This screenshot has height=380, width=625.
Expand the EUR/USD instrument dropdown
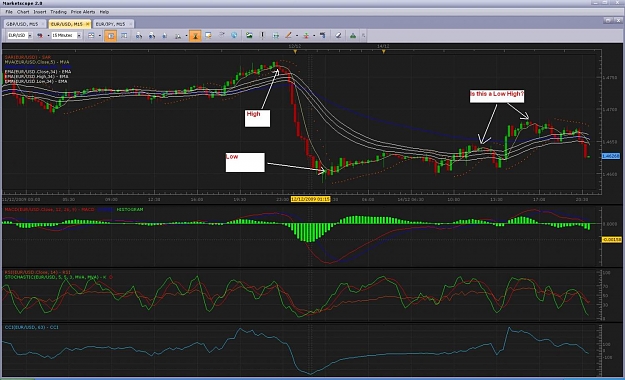(30, 35)
